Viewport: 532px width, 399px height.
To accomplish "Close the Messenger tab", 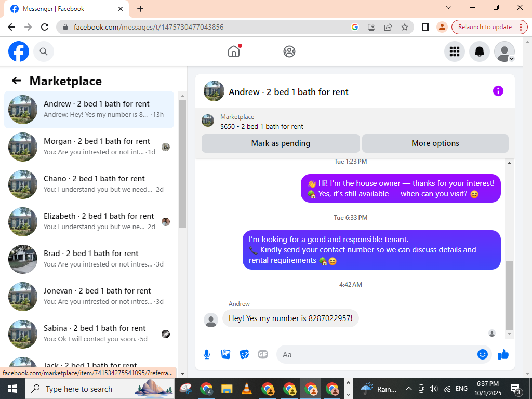I will coord(121,9).
